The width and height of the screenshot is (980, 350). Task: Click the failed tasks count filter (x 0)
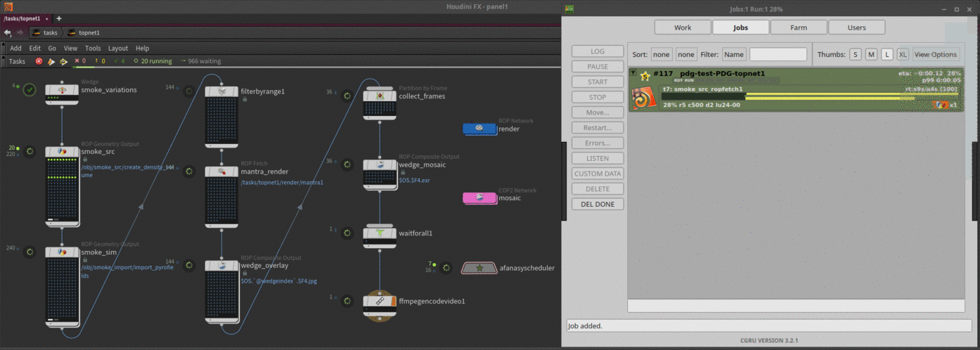(80, 61)
